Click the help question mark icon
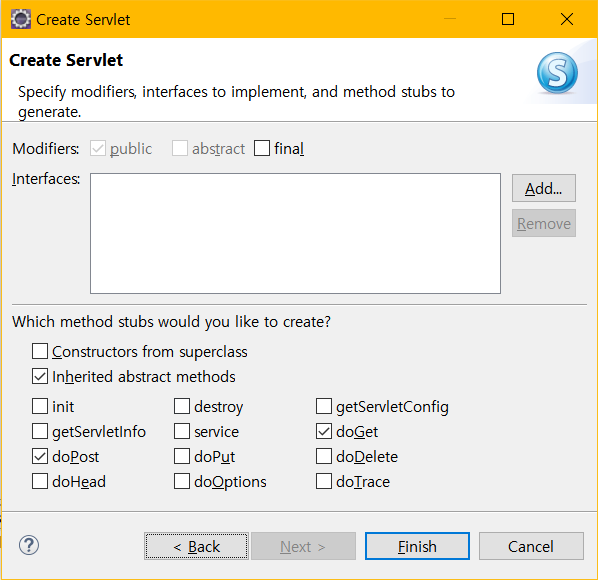 (x=29, y=545)
